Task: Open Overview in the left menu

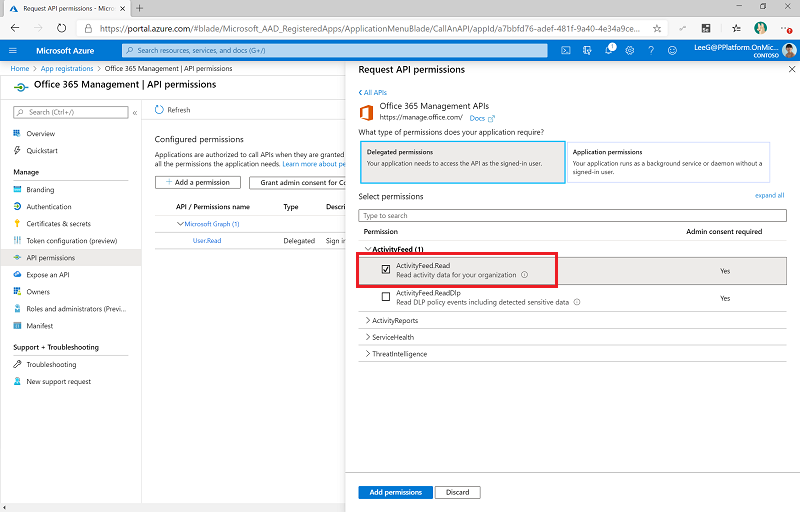Action: 40,134
